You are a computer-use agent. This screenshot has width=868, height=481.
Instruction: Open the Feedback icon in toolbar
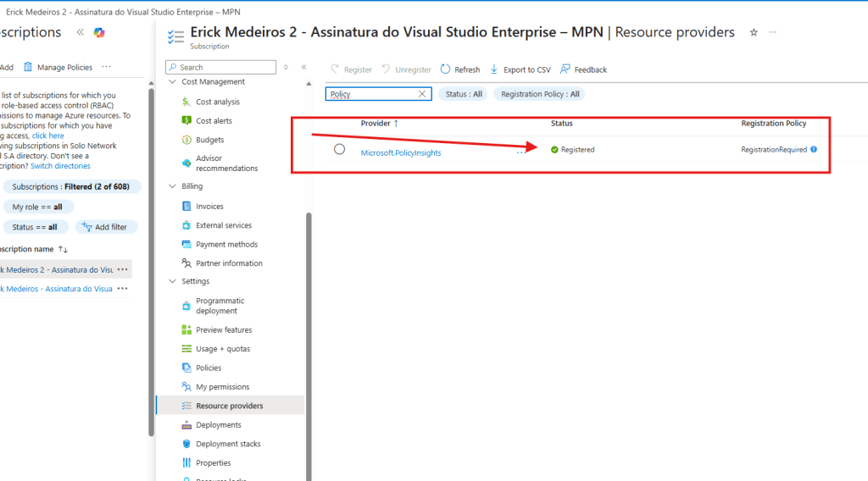tap(565, 69)
